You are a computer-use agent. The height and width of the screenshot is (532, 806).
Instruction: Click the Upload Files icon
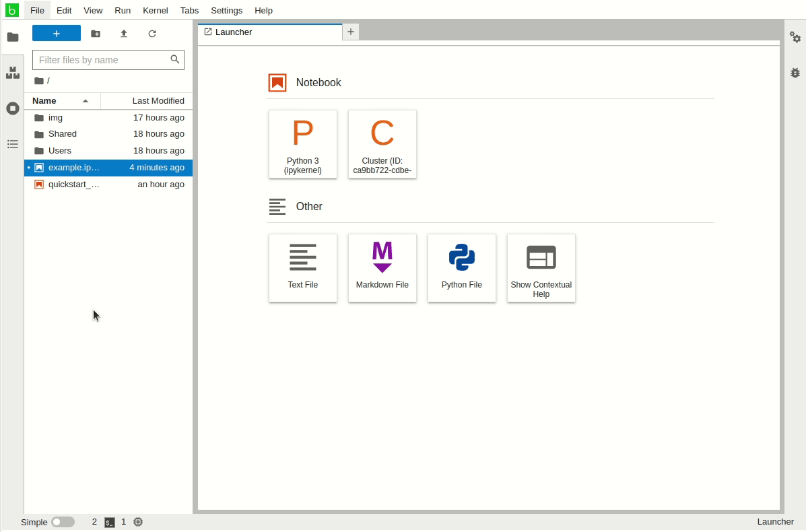[x=124, y=34]
